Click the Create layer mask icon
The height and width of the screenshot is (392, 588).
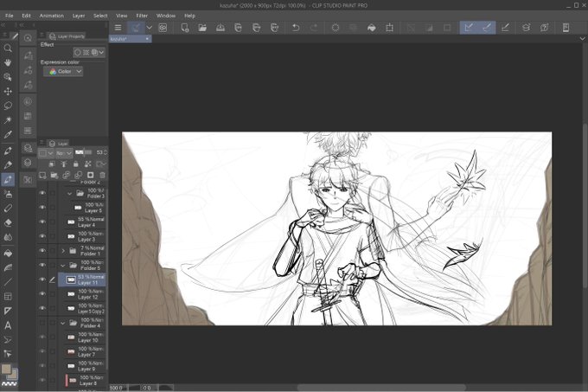click(x=91, y=175)
